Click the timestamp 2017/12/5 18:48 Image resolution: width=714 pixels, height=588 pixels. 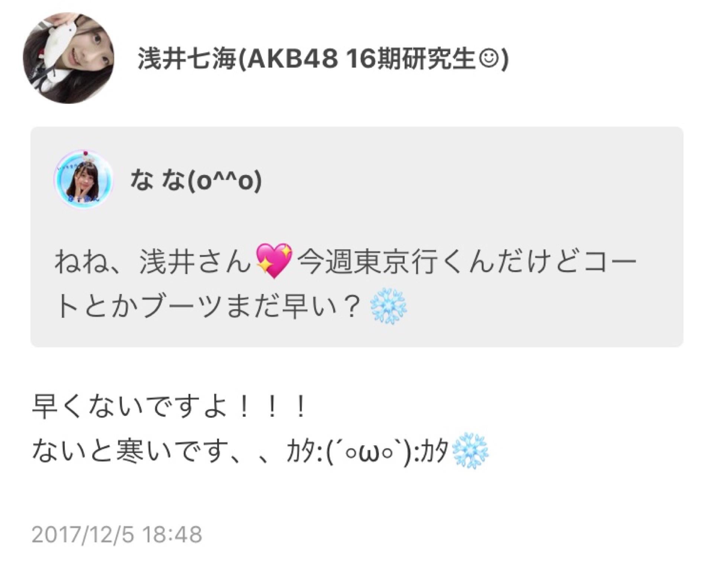pos(117,534)
